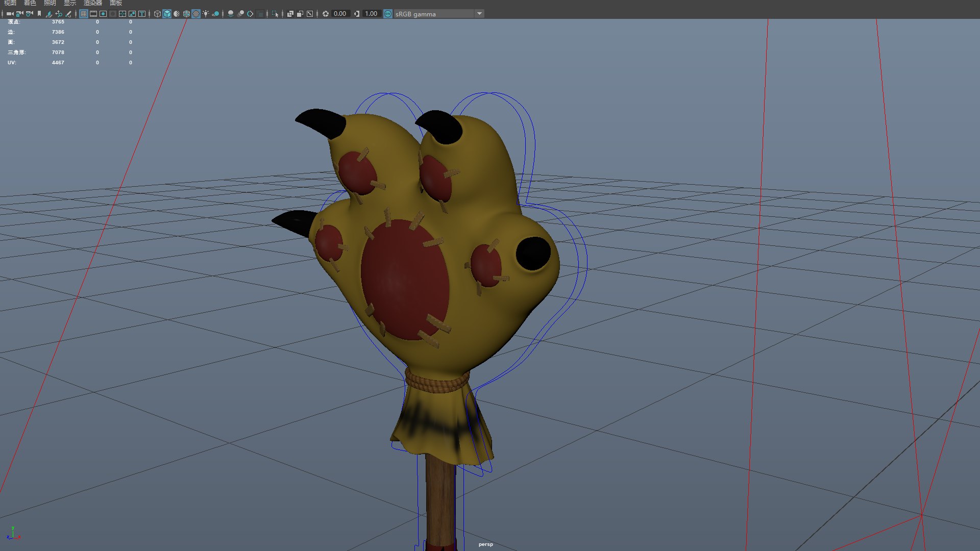The image size is (980, 551).
Task: Expand the sRGB gamma view transform dropdown
Action: [x=434, y=14]
